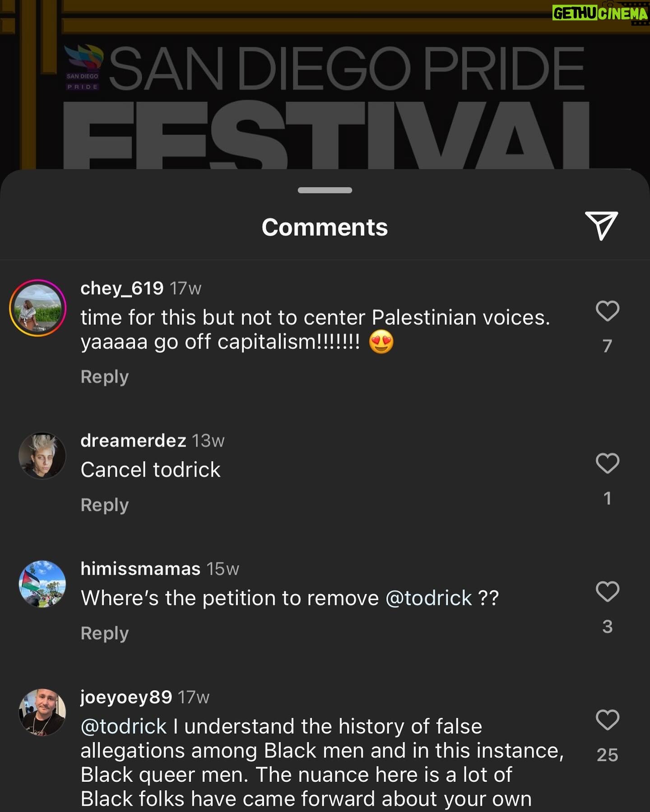Like joeyoey89's comment with heart icon

click(x=608, y=720)
